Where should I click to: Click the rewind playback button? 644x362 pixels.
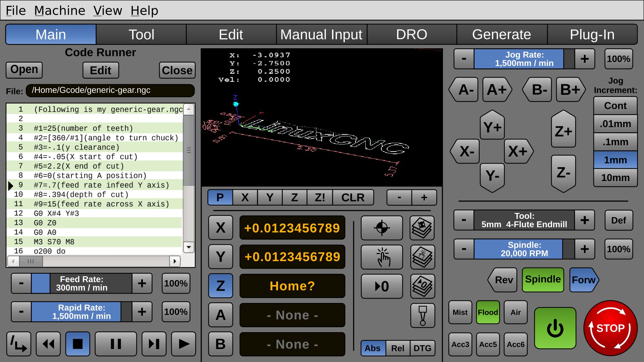(48, 344)
